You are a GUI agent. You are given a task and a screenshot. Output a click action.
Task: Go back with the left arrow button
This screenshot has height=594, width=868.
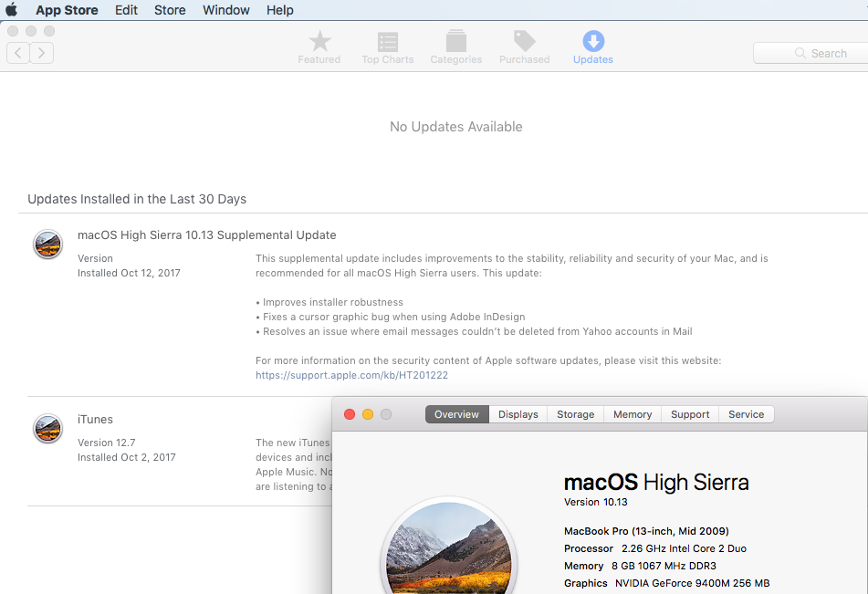click(18, 53)
